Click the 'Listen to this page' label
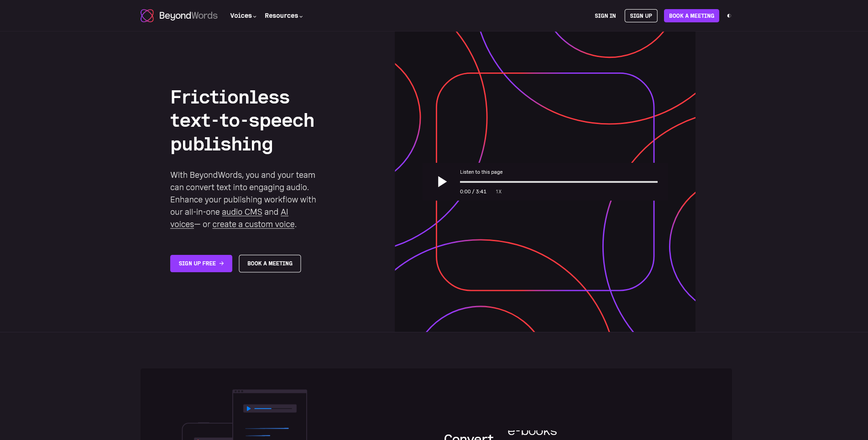 tap(481, 172)
